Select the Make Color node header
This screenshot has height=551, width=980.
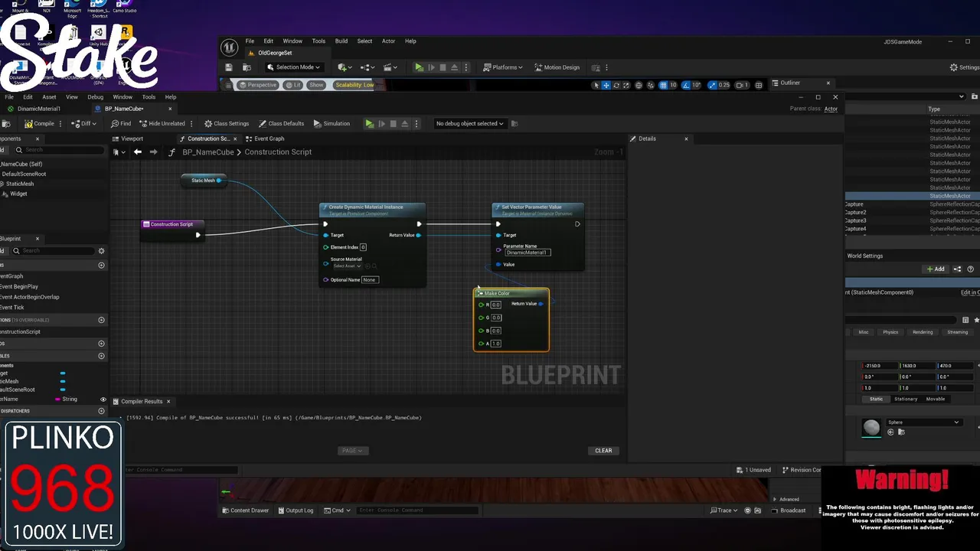click(x=511, y=293)
